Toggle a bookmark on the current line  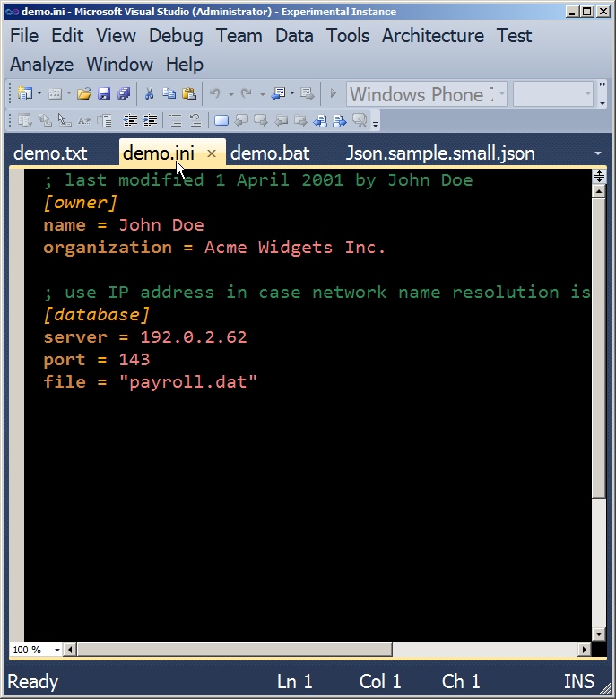[221, 120]
